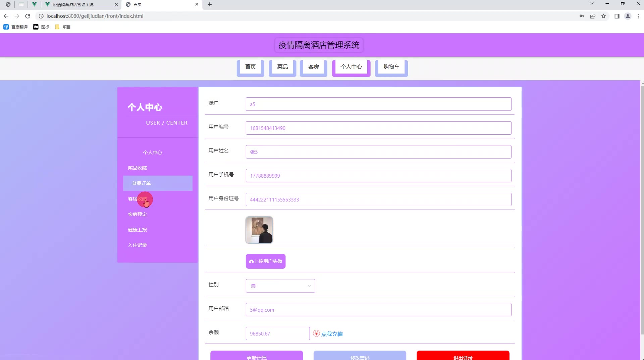The width and height of the screenshot is (644, 360).
Task: Click the 余额 input field
Action: point(278,333)
